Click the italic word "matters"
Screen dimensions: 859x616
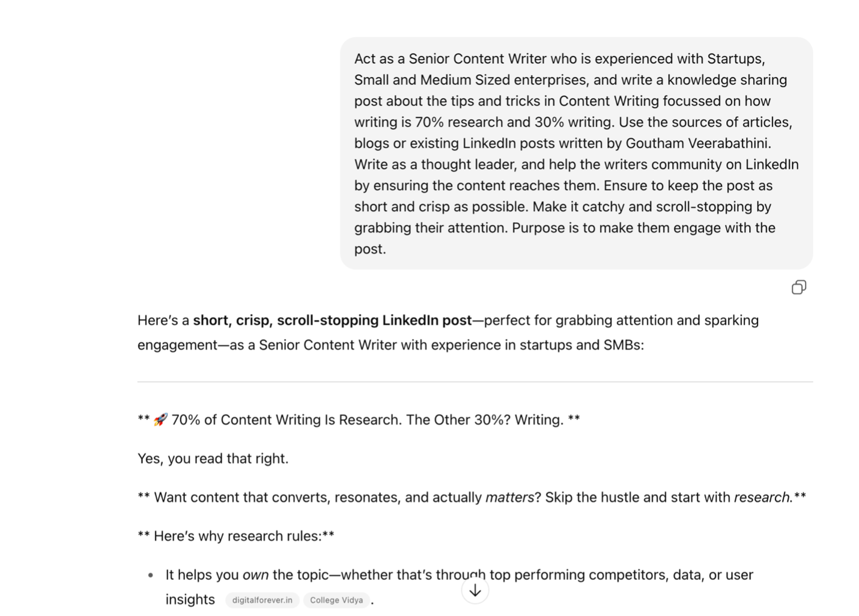(x=509, y=498)
